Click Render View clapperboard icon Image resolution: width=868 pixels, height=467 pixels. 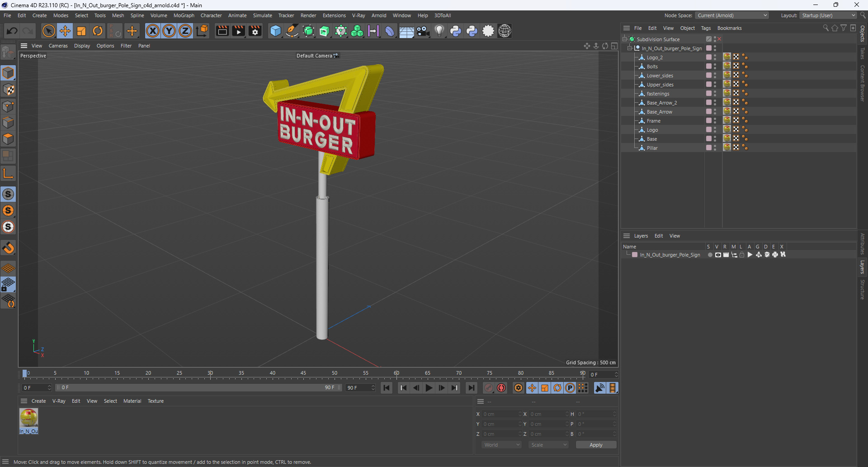pyautogui.click(x=222, y=31)
